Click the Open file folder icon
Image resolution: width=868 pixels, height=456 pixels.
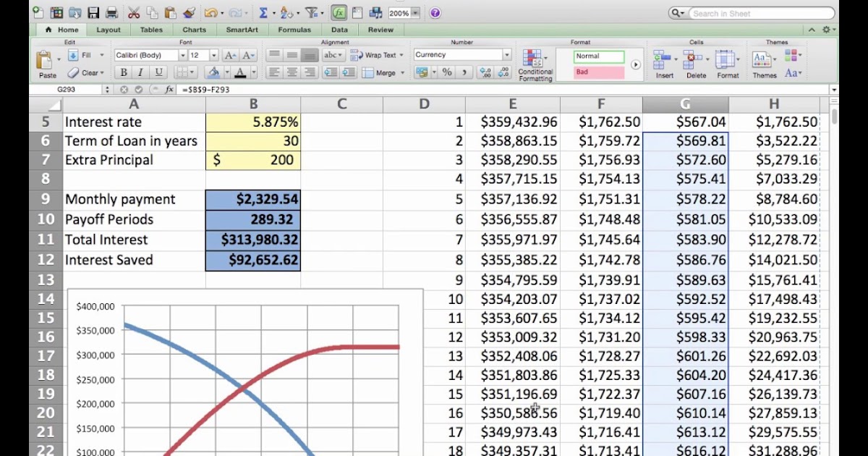coord(75,12)
